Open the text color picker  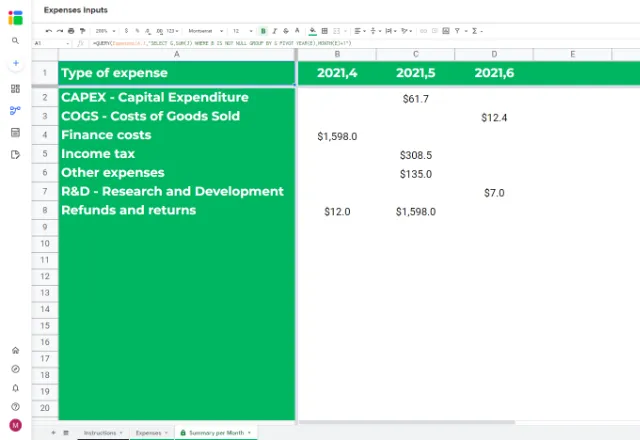[x=297, y=31]
